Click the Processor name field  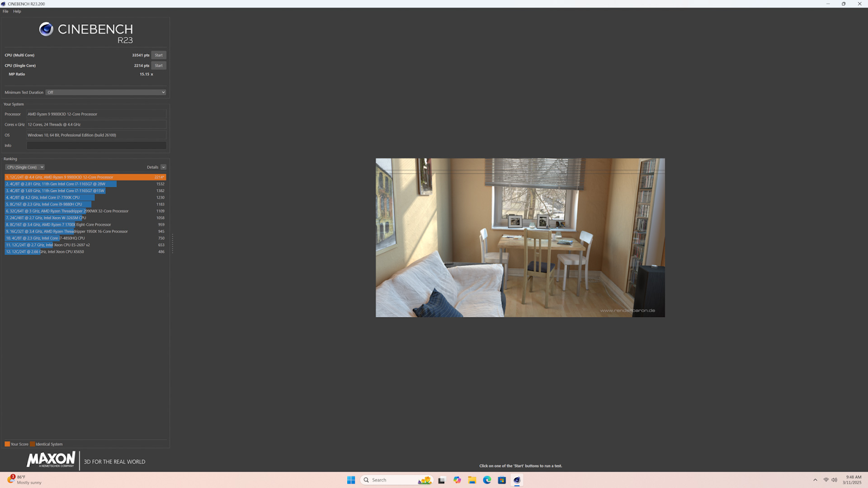click(97, 114)
